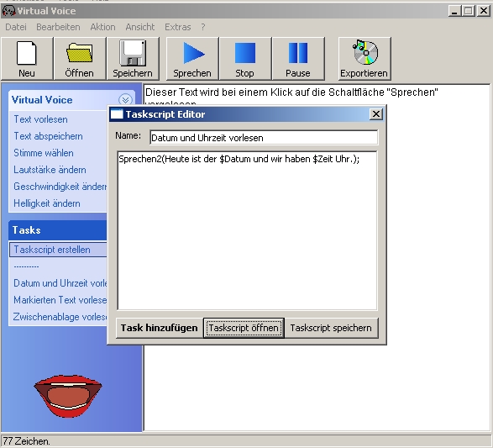Run the Markierten Text vorlesen task
The width and height of the screenshot is (493, 448).
coord(60,300)
